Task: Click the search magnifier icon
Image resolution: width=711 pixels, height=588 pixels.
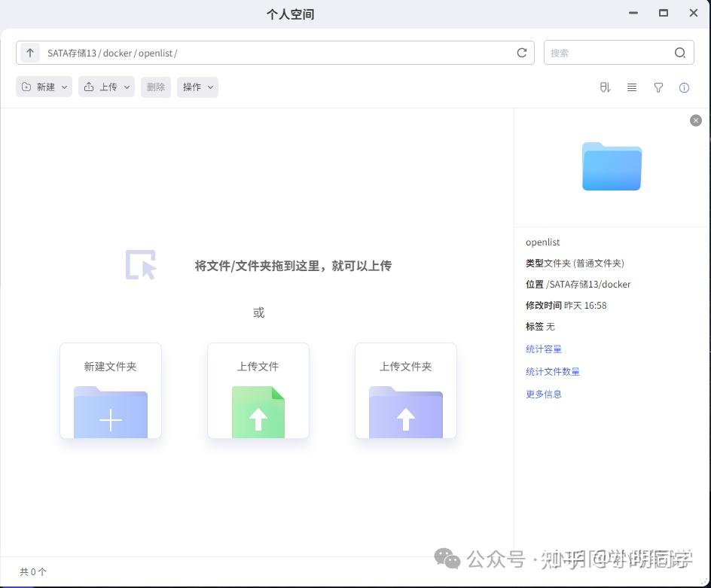Action: coord(679,53)
